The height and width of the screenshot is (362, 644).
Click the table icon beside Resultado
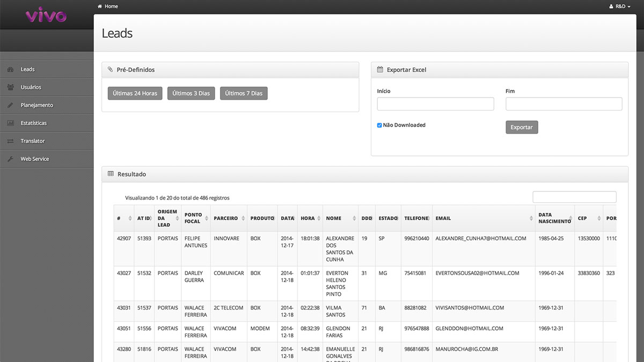point(111,174)
